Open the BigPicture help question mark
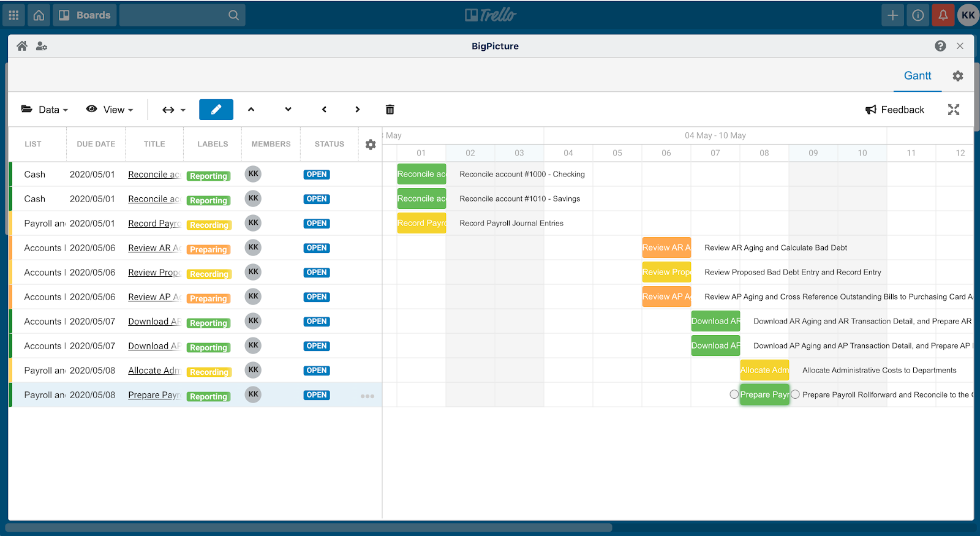Image resolution: width=980 pixels, height=536 pixels. point(940,46)
